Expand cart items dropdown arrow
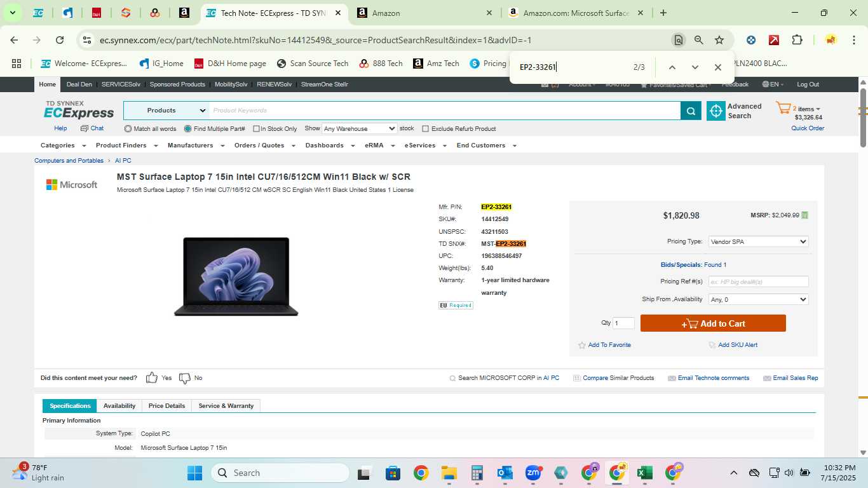 818,109
